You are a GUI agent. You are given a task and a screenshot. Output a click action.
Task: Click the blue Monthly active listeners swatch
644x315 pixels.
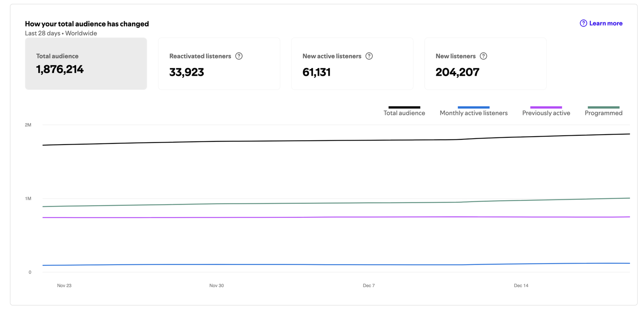pyautogui.click(x=473, y=107)
